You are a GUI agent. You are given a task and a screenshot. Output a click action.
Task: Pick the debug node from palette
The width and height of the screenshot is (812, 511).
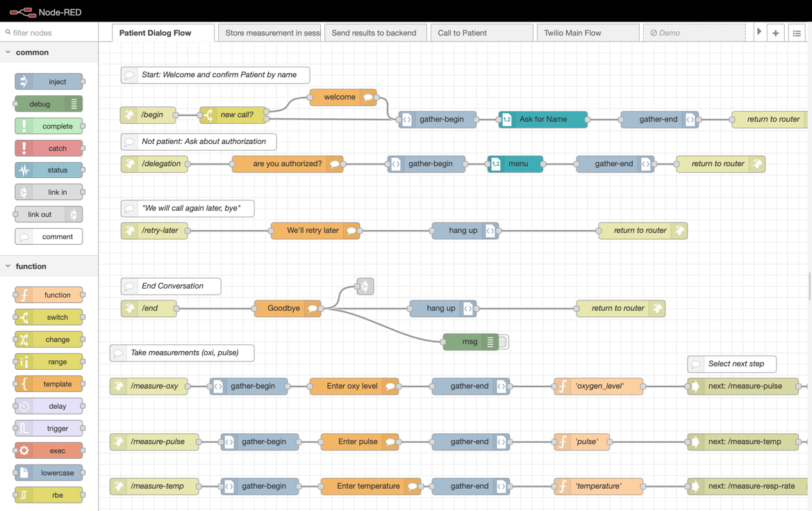tap(49, 104)
